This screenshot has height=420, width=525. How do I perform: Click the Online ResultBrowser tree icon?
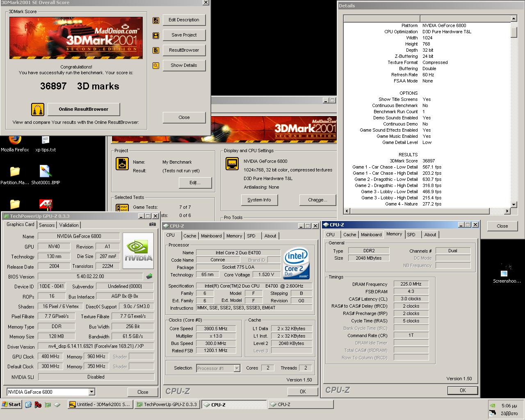pos(38,110)
